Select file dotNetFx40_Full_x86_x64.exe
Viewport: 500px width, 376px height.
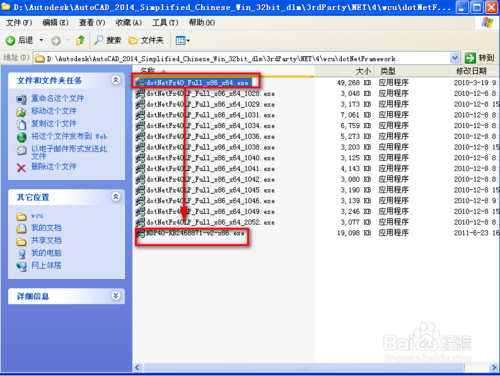click(197, 83)
